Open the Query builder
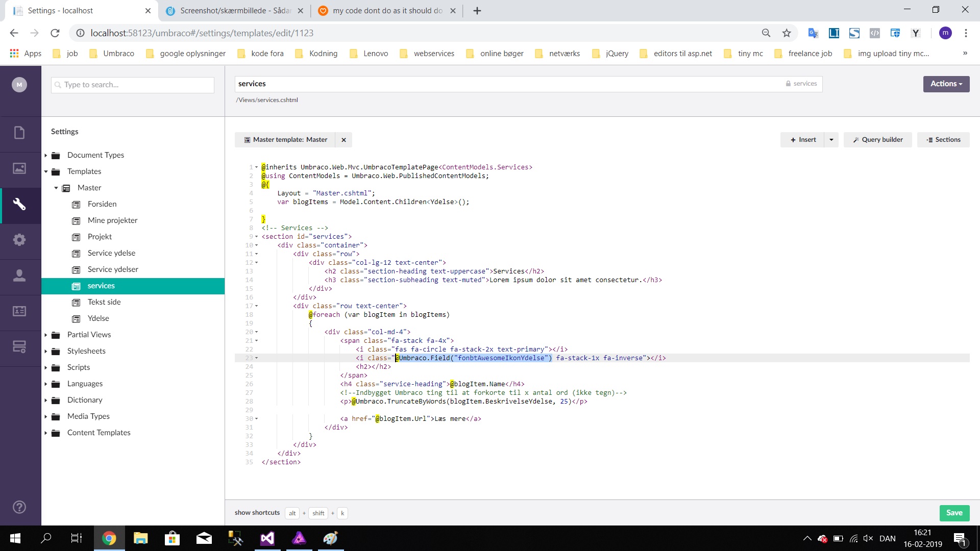 point(877,140)
